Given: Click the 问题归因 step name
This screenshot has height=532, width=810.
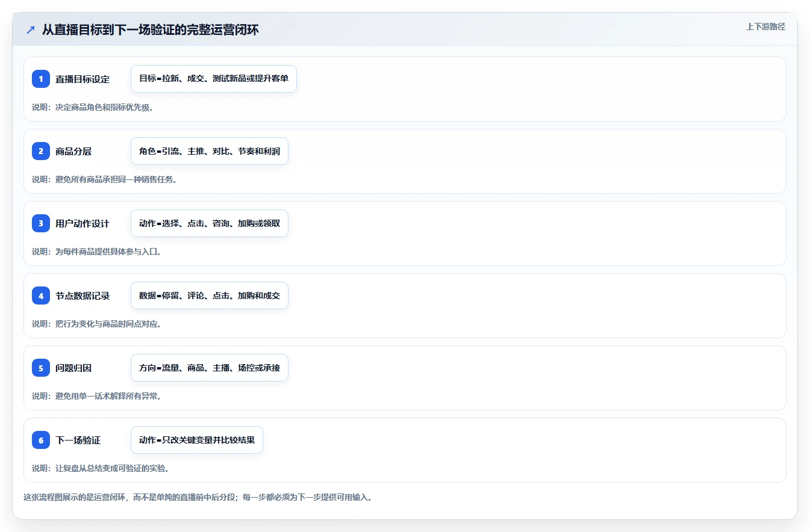Looking at the screenshot, I should click(x=73, y=368).
